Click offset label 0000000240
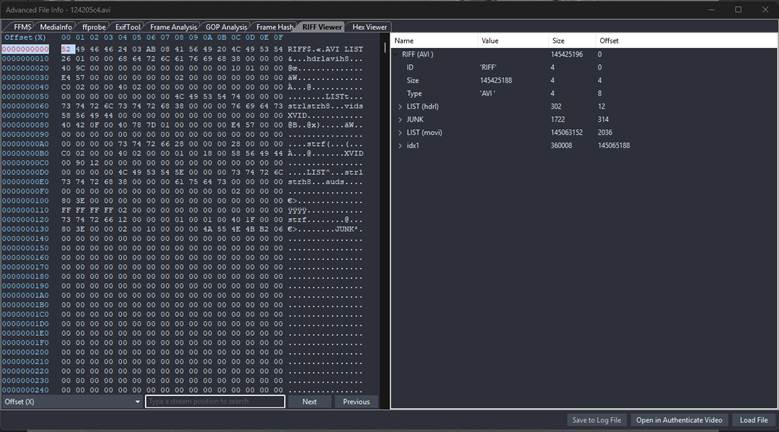The width and height of the screenshot is (779, 432). point(25,390)
